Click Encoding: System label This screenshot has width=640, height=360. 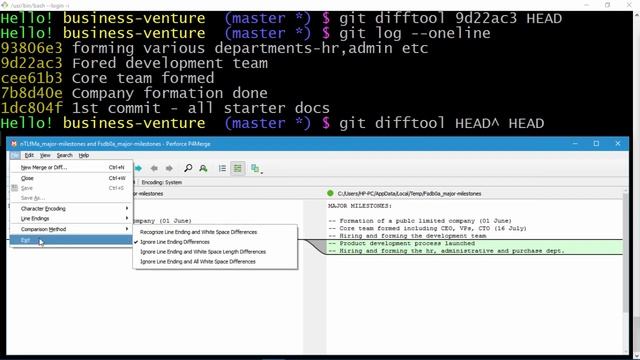click(x=162, y=182)
